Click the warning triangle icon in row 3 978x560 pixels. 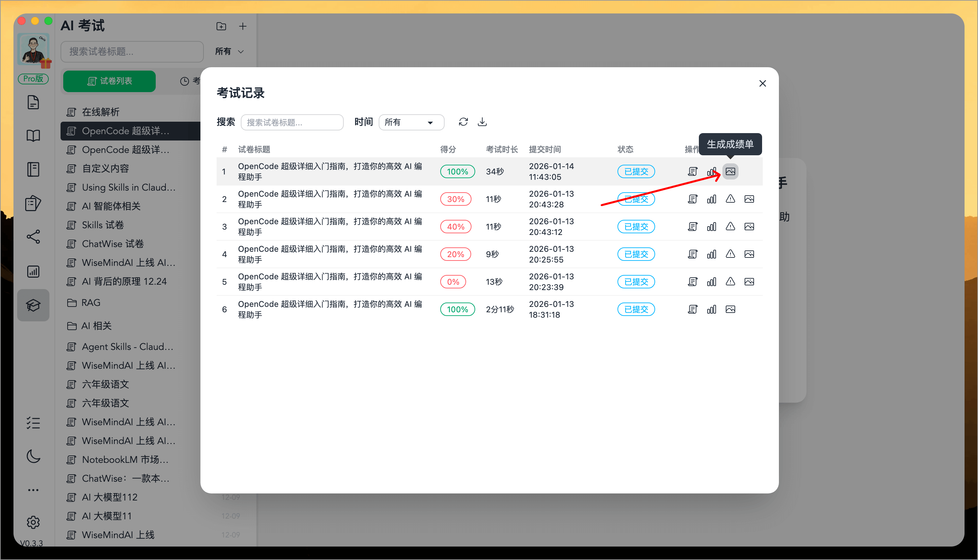(730, 227)
